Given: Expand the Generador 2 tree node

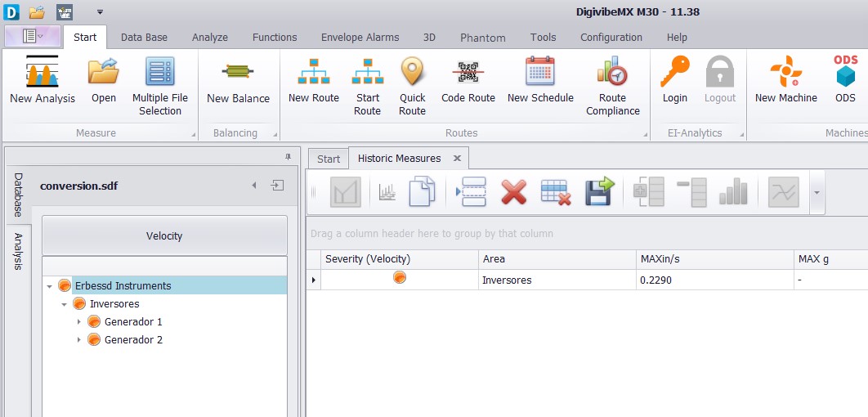Looking at the screenshot, I should 78,339.
